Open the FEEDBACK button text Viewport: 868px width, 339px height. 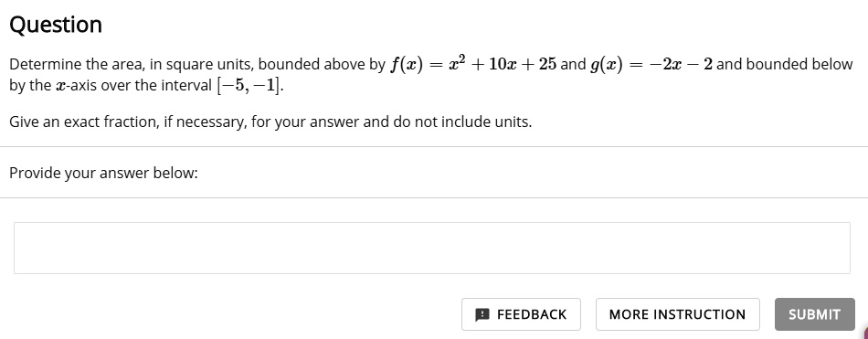coord(532,314)
